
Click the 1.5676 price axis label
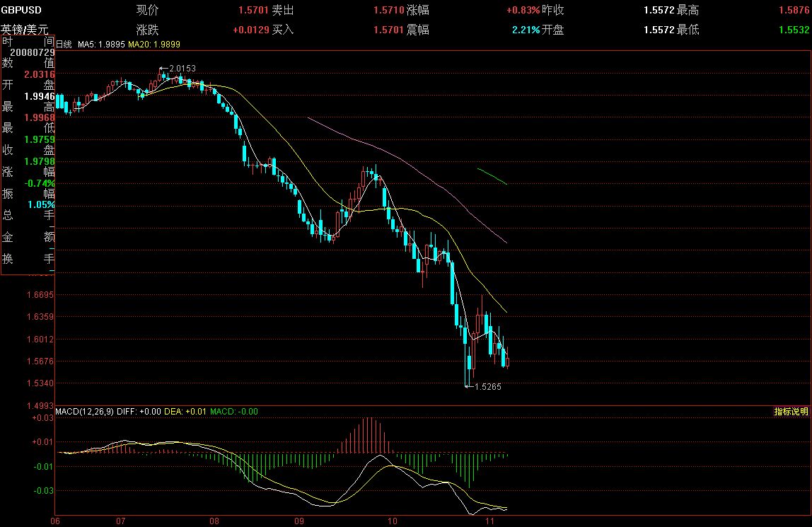(40, 361)
